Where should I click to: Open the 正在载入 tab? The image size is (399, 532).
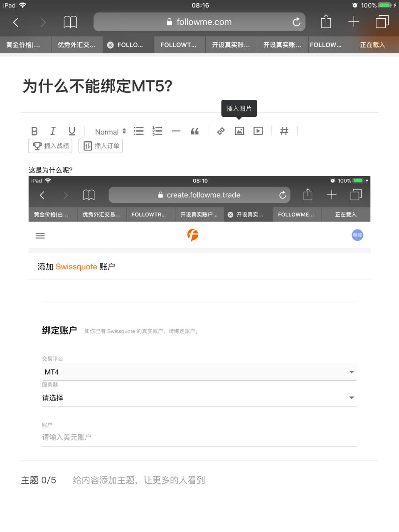[x=377, y=45]
